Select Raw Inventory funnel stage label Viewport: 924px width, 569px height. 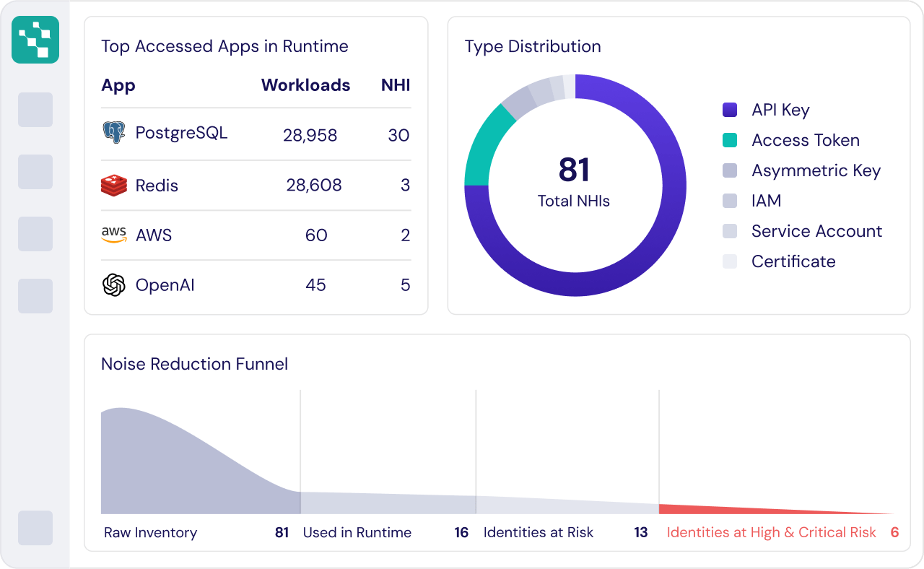click(150, 533)
